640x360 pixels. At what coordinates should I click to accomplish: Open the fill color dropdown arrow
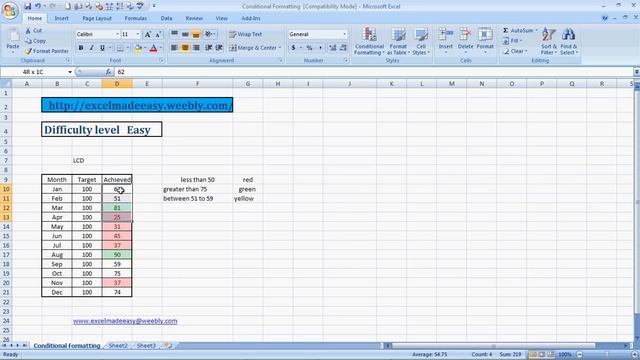tap(145, 48)
